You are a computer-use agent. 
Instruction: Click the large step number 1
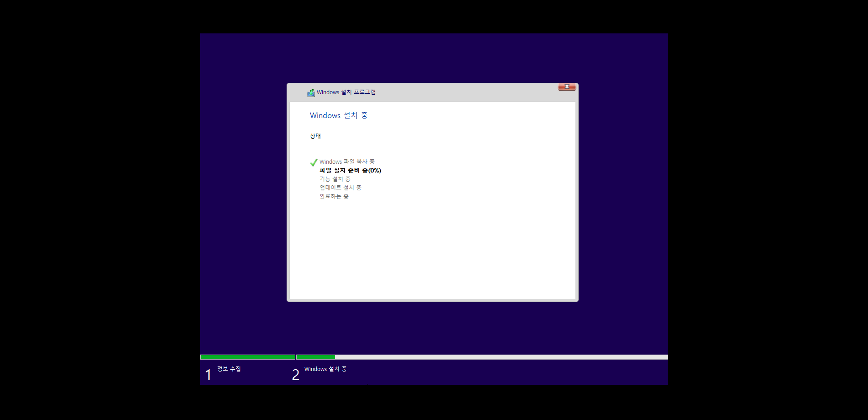(208, 375)
